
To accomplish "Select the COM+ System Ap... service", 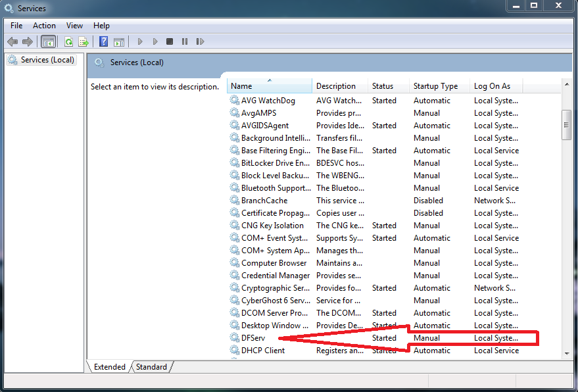I will 374,251.
